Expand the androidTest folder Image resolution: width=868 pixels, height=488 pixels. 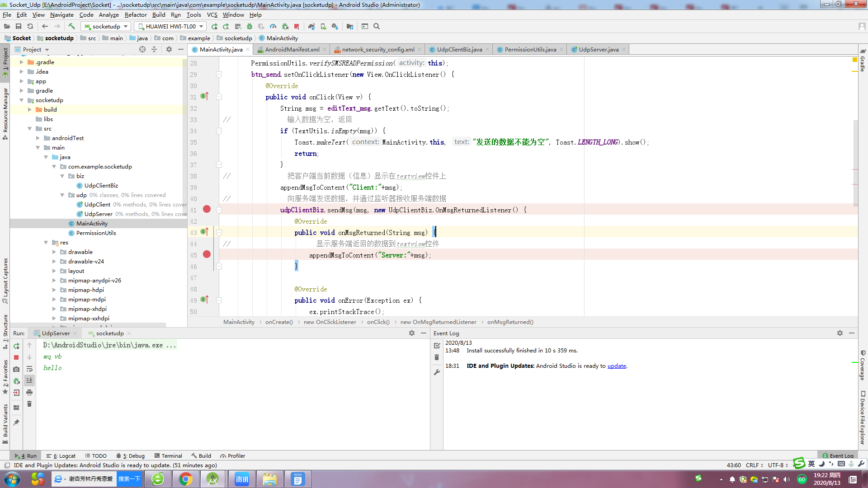38,138
